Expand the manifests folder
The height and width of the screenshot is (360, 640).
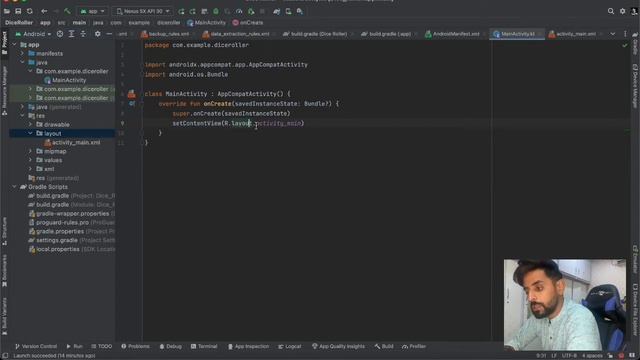coord(22,53)
